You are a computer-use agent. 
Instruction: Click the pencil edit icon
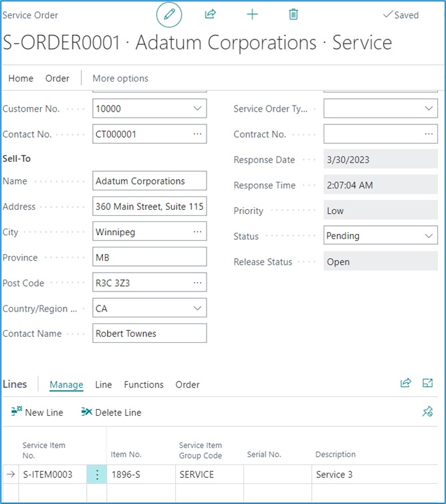[169, 15]
